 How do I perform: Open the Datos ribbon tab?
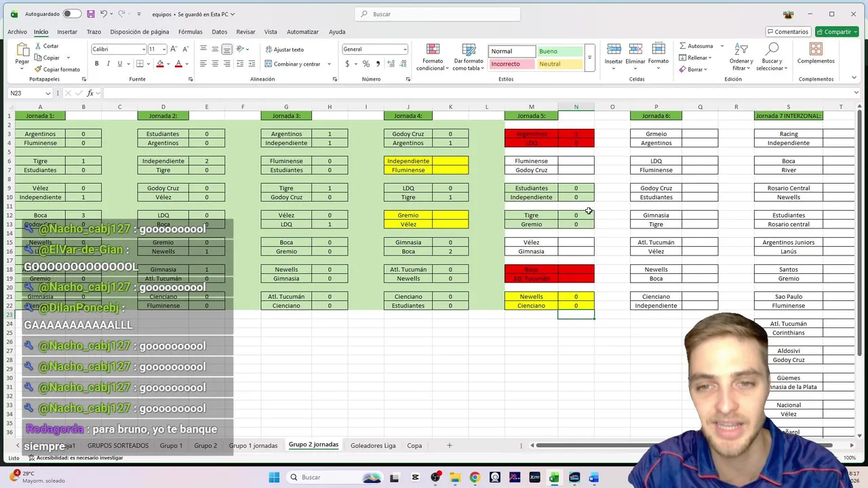pyautogui.click(x=220, y=32)
